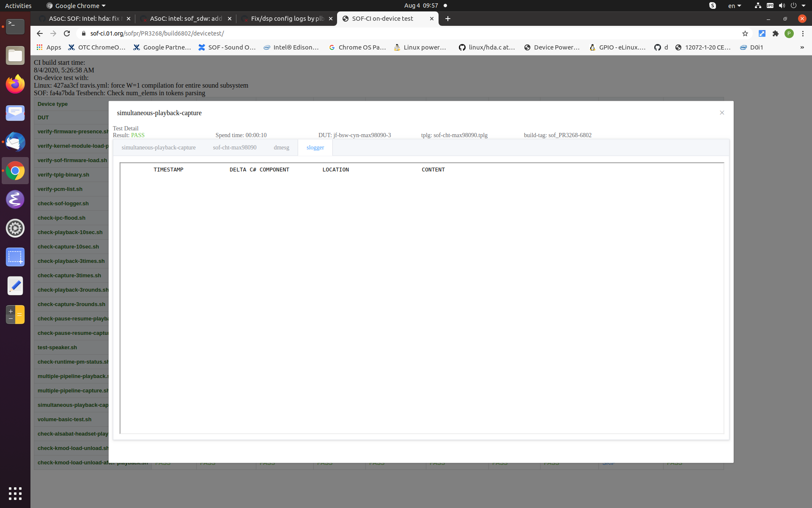Open Emacs from the dock
The image size is (812, 508).
tap(15, 199)
